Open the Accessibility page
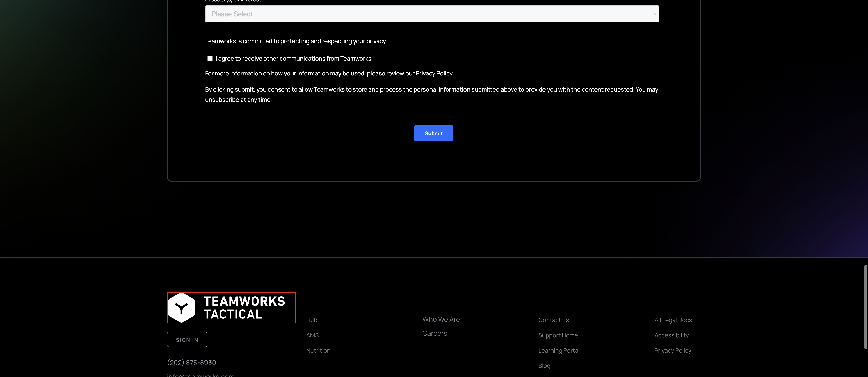Viewport: 868px width, 377px height. click(x=671, y=335)
